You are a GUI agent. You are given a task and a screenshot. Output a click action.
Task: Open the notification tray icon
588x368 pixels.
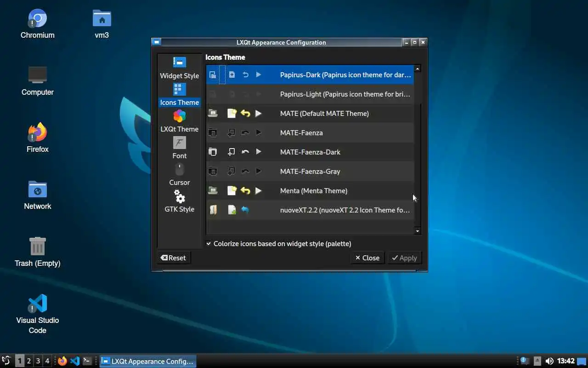point(524,361)
